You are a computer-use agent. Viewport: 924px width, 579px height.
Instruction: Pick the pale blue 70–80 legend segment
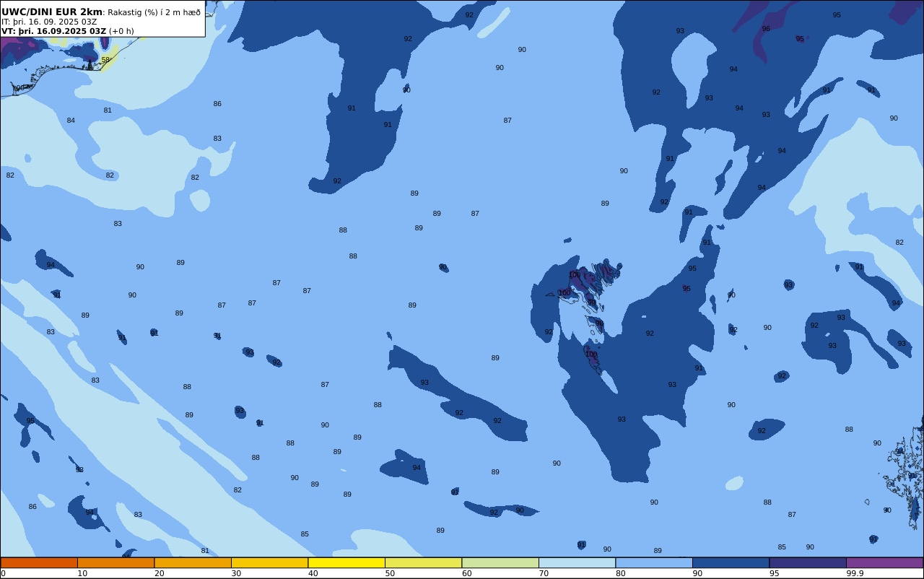coord(577,562)
